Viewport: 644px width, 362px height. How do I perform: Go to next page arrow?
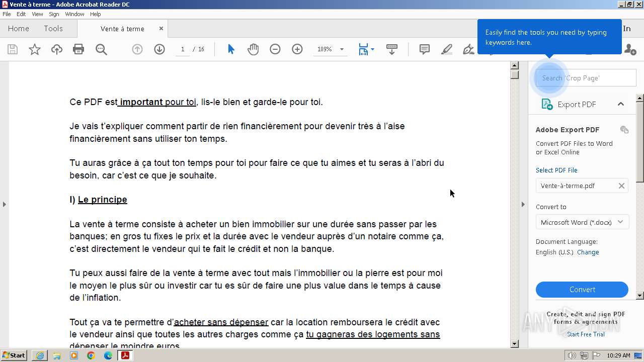tap(159, 49)
